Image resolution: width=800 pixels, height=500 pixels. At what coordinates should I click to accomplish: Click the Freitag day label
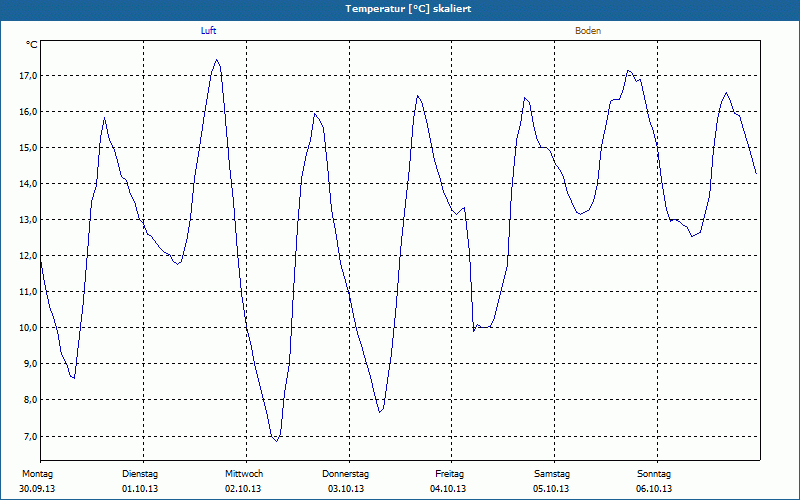(x=449, y=474)
